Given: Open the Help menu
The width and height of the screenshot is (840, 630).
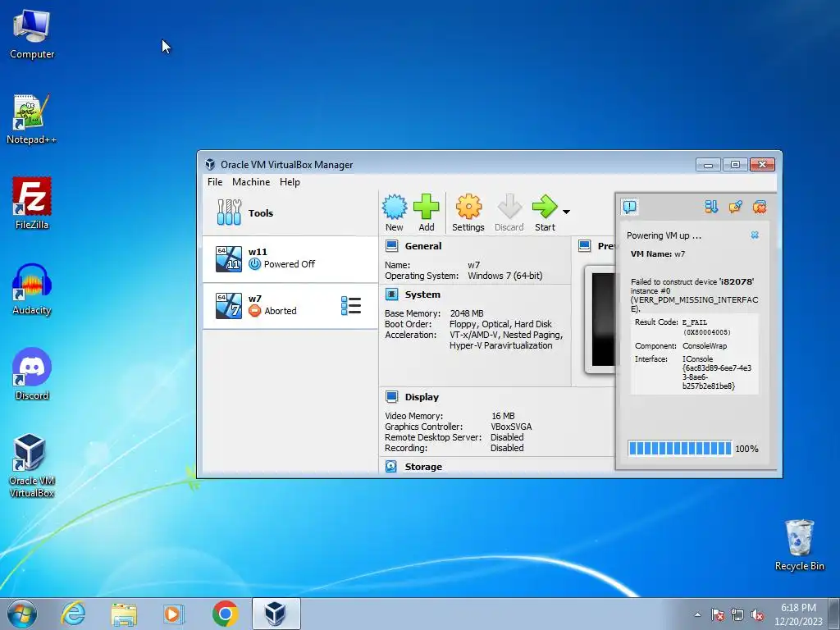Looking at the screenshot, I should 290,182.
